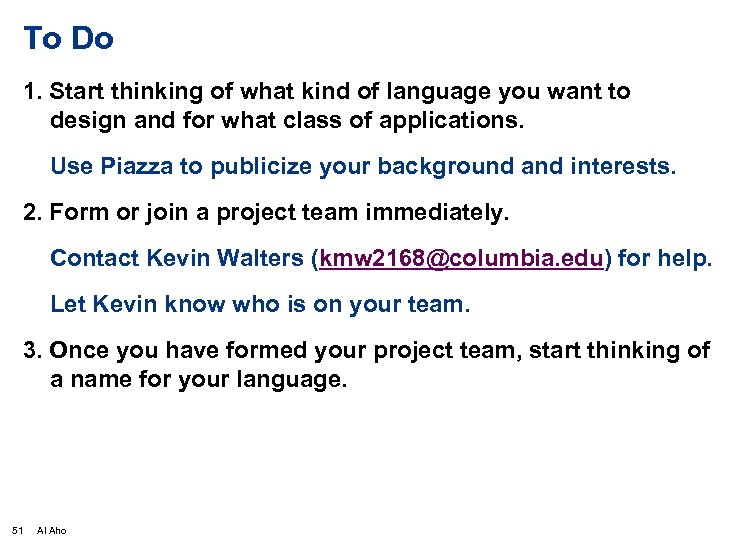Click the list number "1."
Viewport: 734px width, 540px height.
pyautogui.click(x=33, y=92)
